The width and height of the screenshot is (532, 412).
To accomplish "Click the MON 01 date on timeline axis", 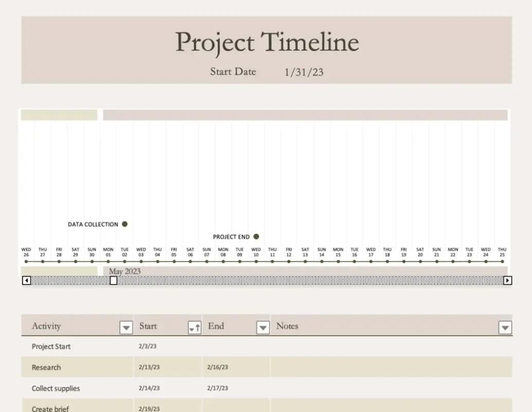I will click(x=108, y=252).
